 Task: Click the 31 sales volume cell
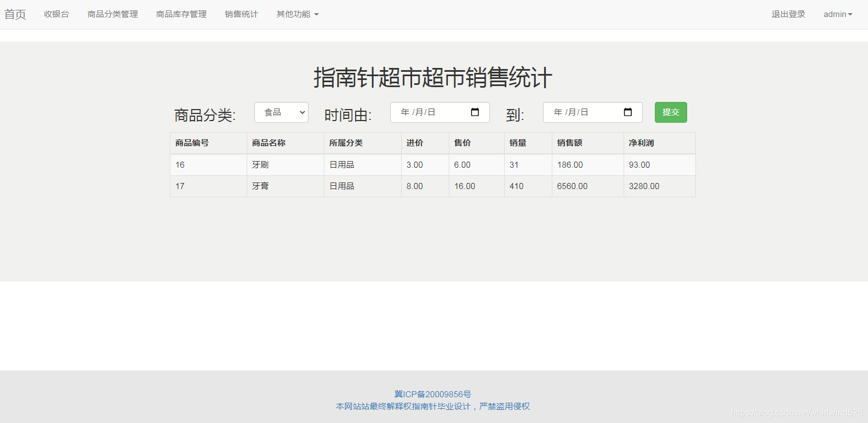528,165
